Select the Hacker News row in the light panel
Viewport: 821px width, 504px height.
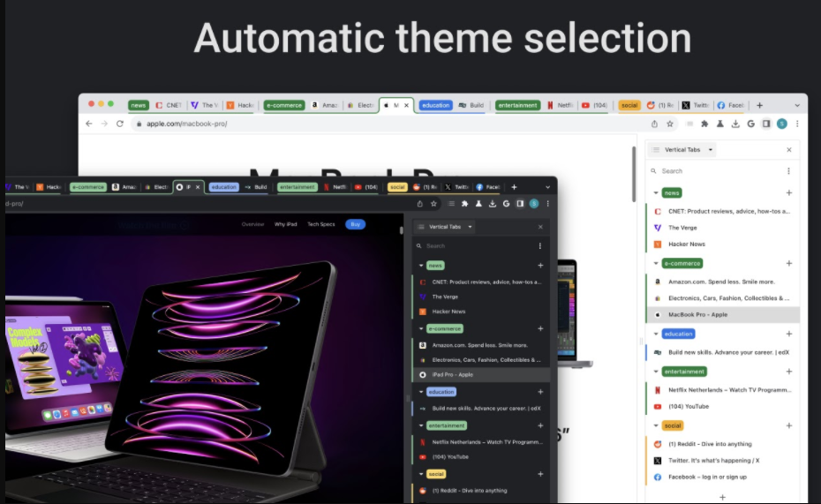[x=723, y=244]
